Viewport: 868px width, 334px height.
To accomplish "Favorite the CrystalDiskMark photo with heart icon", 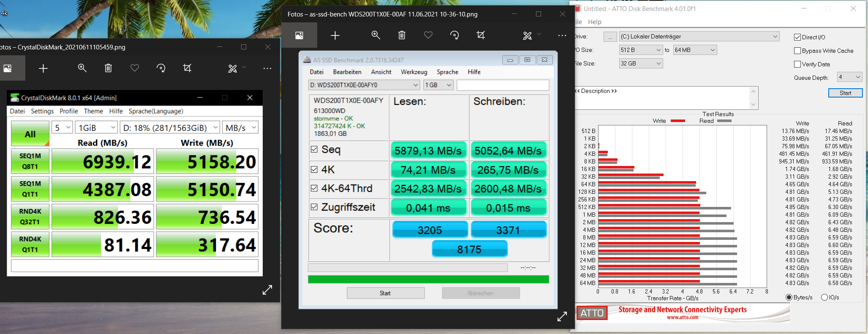I will 135,68.
